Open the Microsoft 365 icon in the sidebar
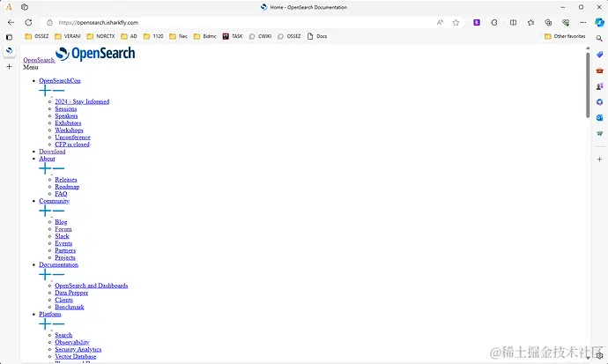Image resolution: width=608 pixels, height=364 pixels. point(599,102)
